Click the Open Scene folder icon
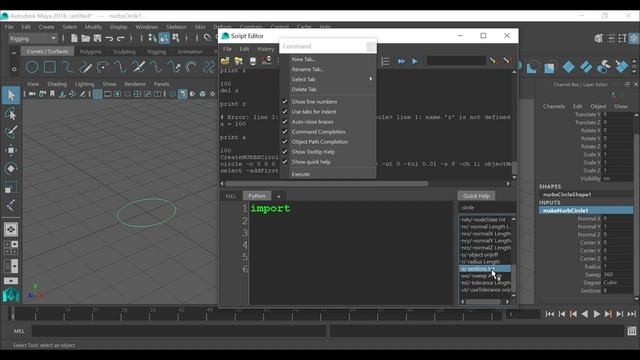The height and width of the screenshot is (360, 640). point(85,38)
